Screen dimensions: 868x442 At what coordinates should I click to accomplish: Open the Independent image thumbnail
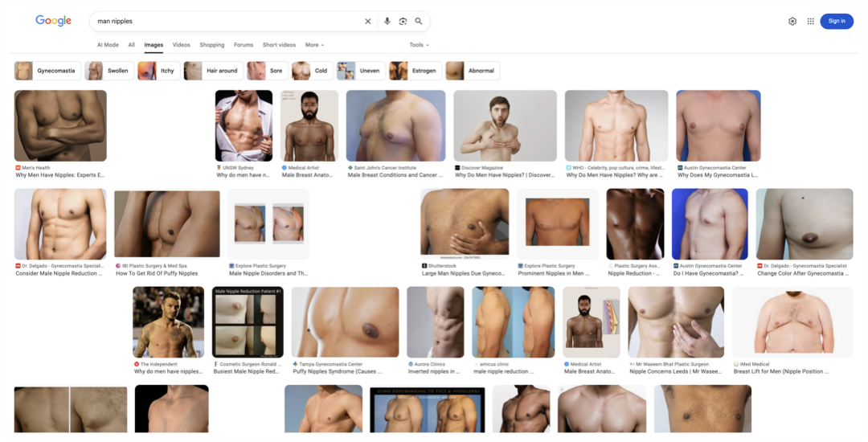[x=168, y=322]
